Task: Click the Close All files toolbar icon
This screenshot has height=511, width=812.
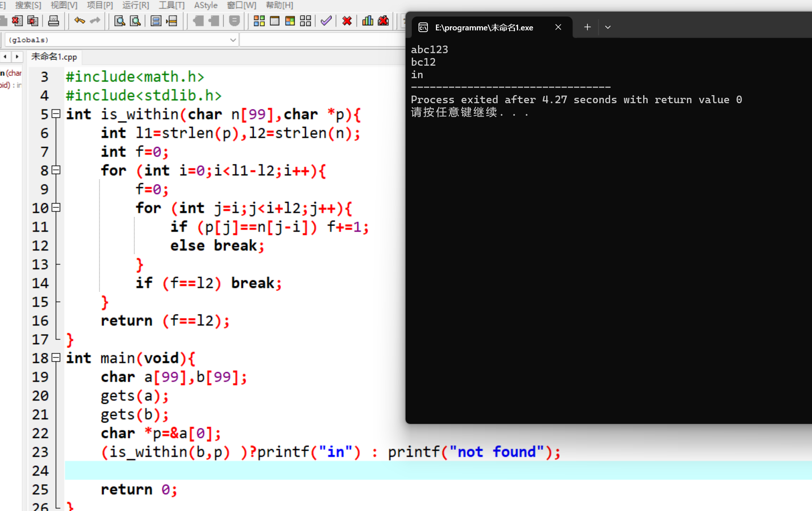Action: click(x=33, y=21)
